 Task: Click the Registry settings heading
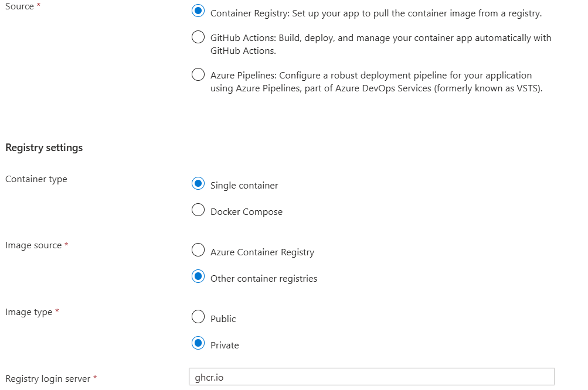pos(43,147)
